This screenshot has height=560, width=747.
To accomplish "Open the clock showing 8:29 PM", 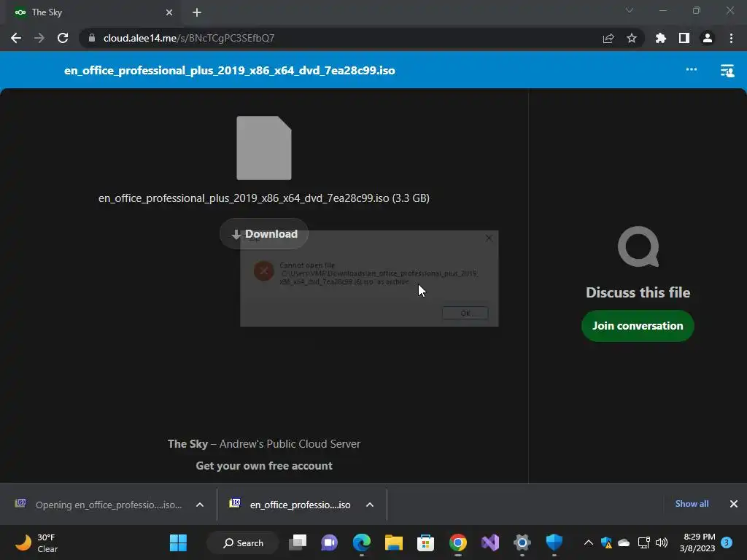I will point(697,542).
